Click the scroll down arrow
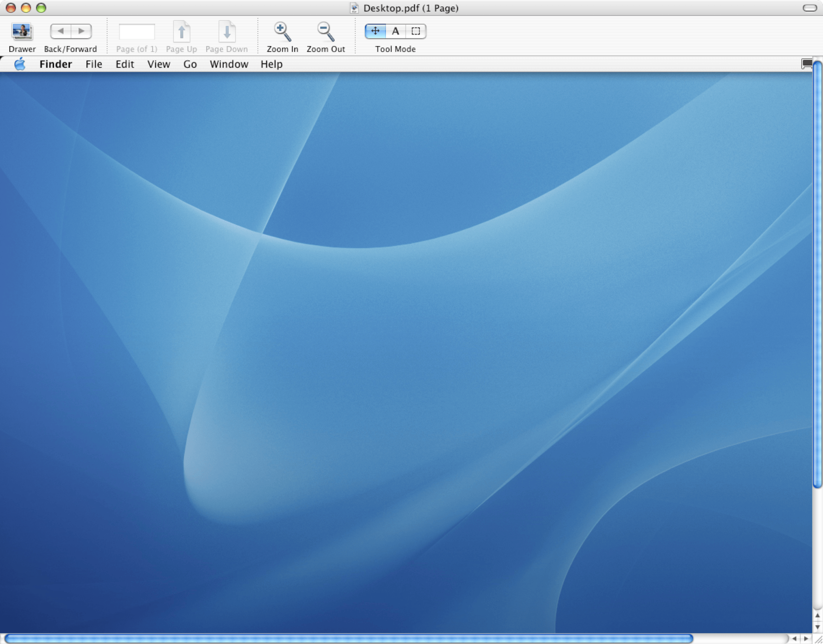 (x=817, y=627)
